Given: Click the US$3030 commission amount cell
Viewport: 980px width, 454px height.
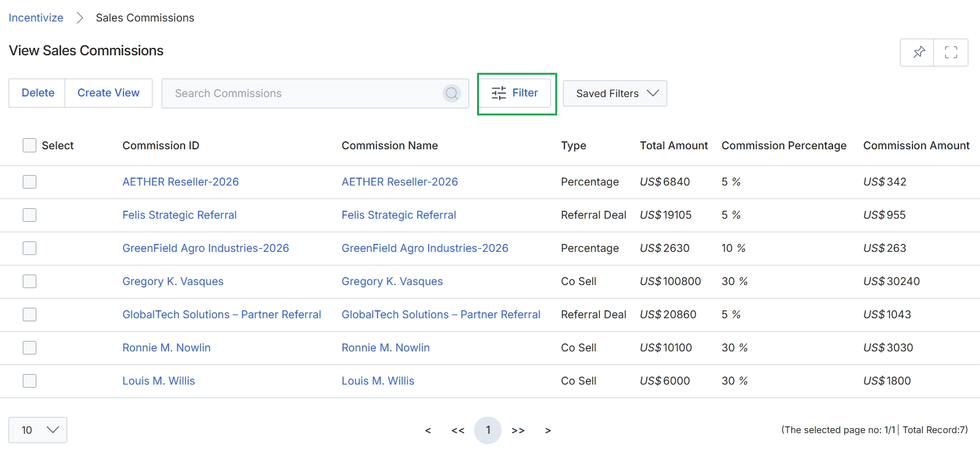Looking at the screenshot, I should coord(888,348).
